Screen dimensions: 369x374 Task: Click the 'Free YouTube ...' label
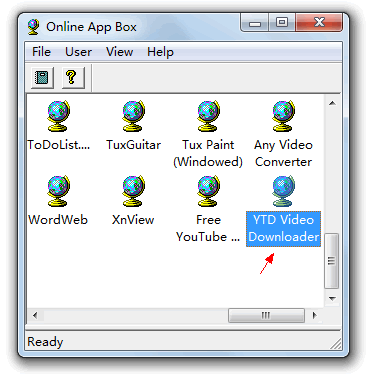pos(208,228)
